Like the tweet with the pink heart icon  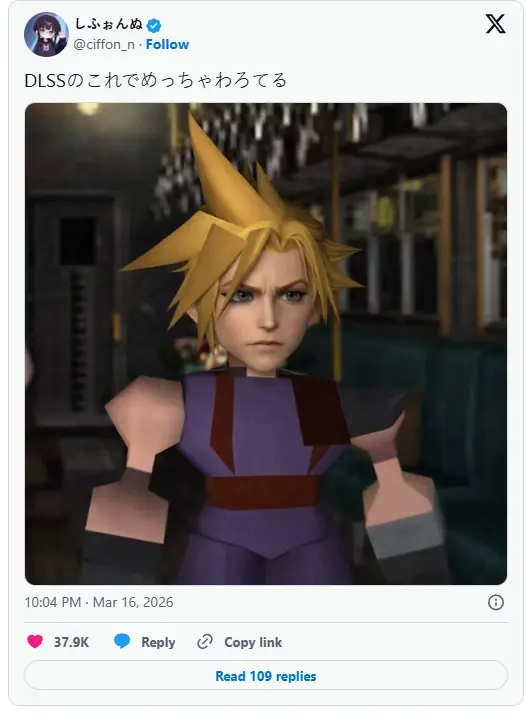coord(35,642)
